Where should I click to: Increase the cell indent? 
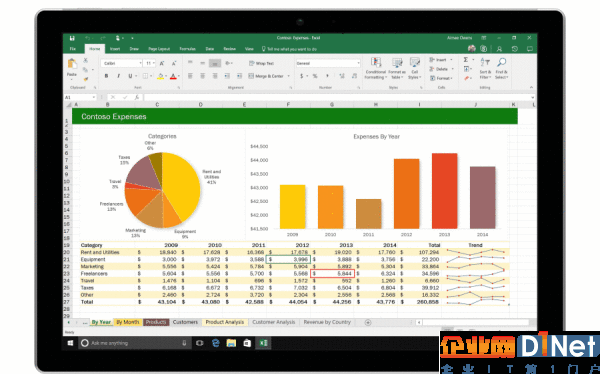click(240, 76)
